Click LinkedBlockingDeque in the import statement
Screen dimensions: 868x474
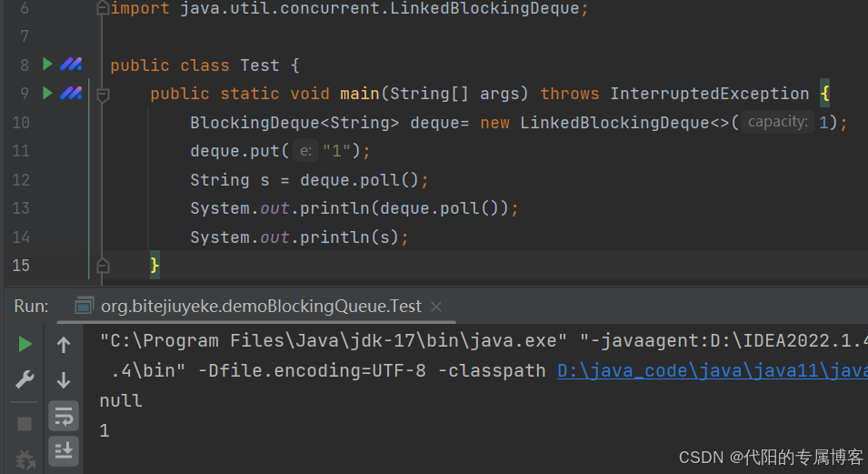[484, 8]
